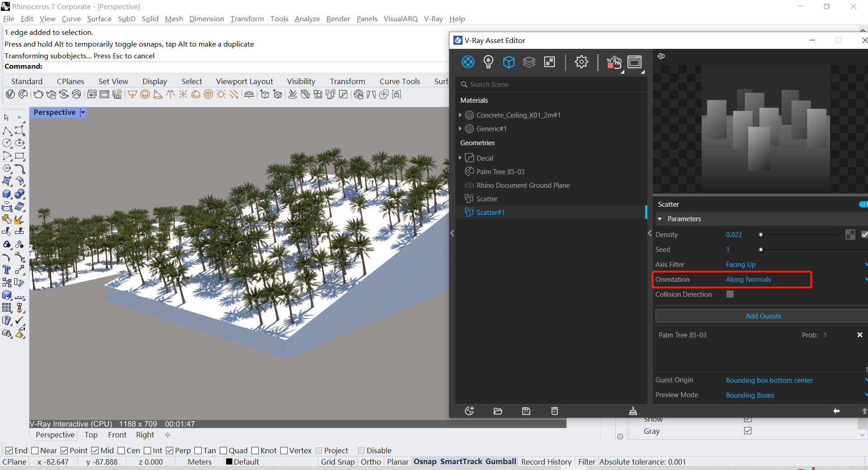The height and width of the screenshot is (470, 868).
Task: Open the Textures category checker icon
Action: 549,62
